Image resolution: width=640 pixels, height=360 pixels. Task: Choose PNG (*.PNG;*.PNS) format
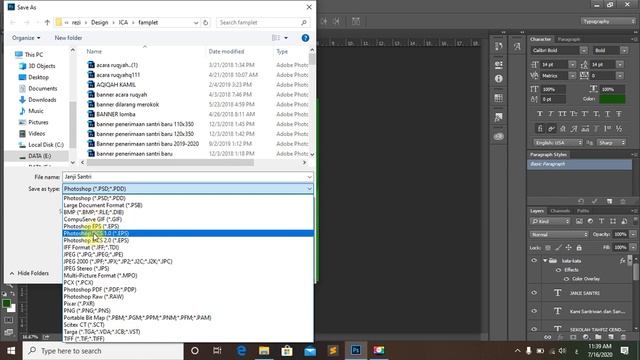pyautogui.click(x=87, y=311)
